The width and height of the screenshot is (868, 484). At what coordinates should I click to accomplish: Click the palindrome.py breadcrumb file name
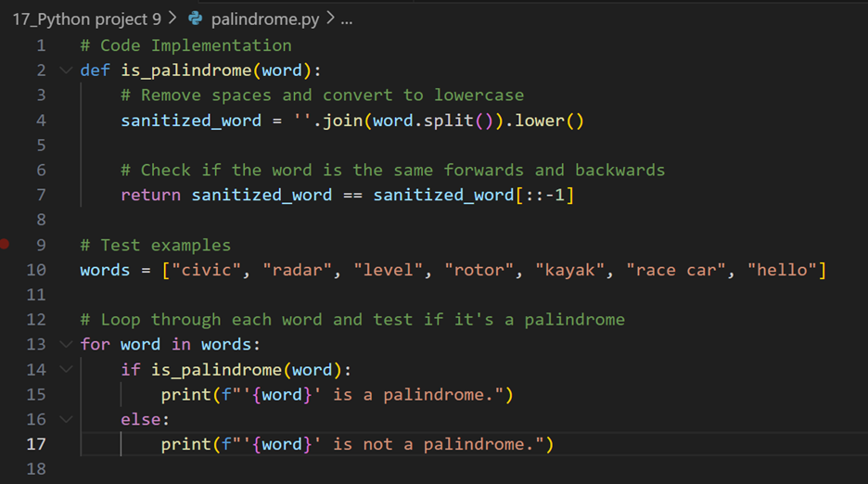coord(265,19)
